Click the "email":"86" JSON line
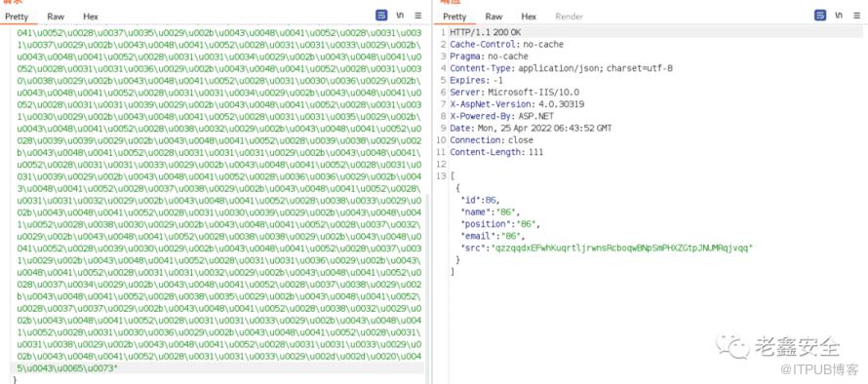868x384 pixels. [493, 236]
